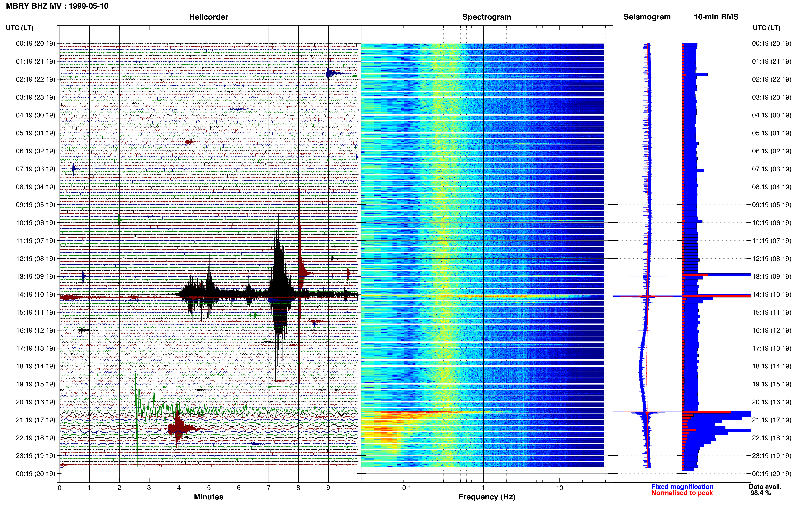Click the title 'MBRY BHZ MV : 1999-05-10'
Viewport: 812px width, 508px height.
pyautogui.click(x=57, y=6)
